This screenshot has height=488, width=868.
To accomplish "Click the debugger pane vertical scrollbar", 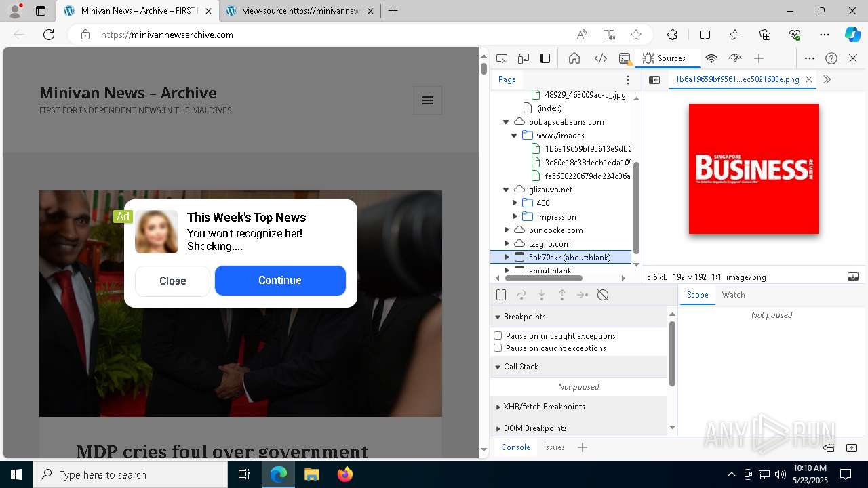I will click(x=672, y=354).
